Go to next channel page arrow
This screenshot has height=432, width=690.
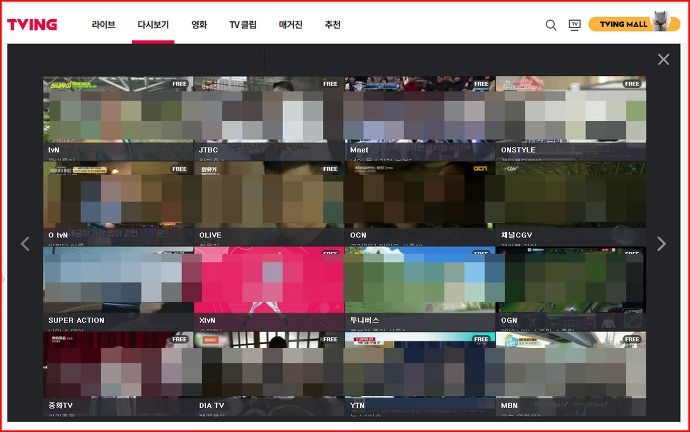click(661, 244)
